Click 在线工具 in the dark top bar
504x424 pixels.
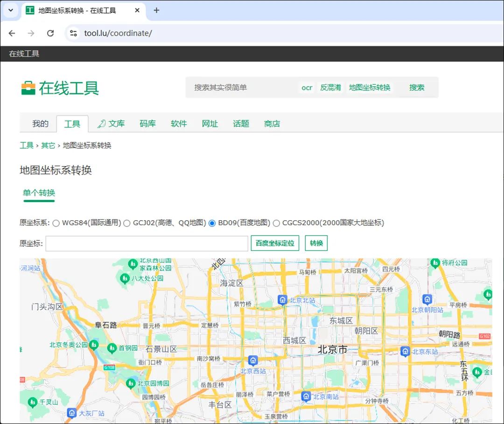click(24, 54)
